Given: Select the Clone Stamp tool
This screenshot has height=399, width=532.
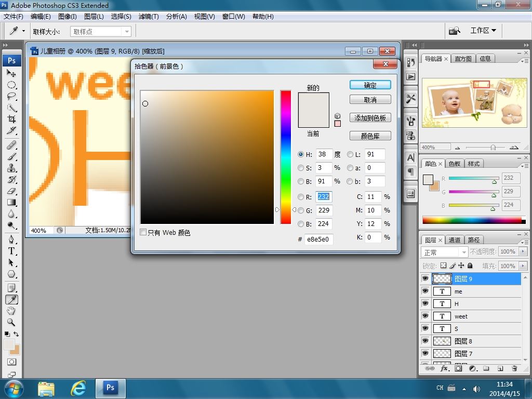Looking at the screenshot, I should pyautogui.click(x=11, y=168).
